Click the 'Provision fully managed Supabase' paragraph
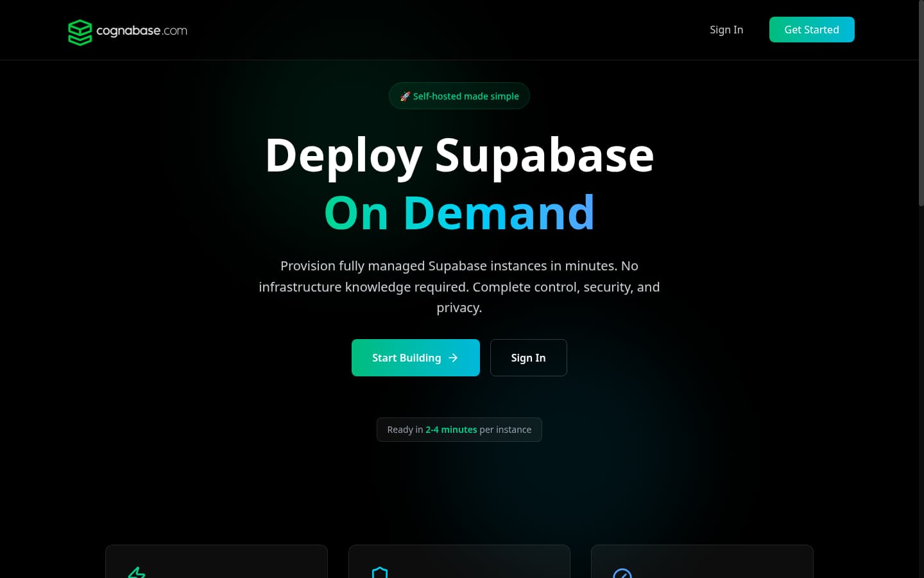This screenshot has width=924, height=578. pyautogui.click(x=459, y=286)
